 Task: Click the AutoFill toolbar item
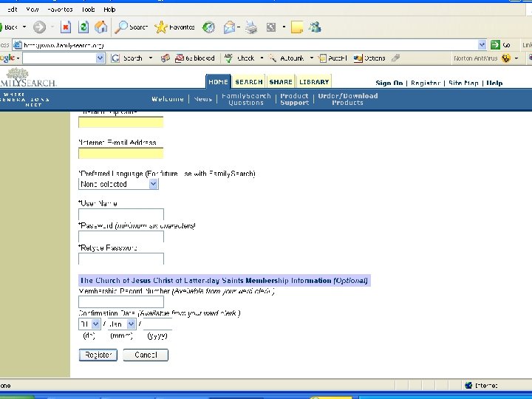[x=332, y=58]
